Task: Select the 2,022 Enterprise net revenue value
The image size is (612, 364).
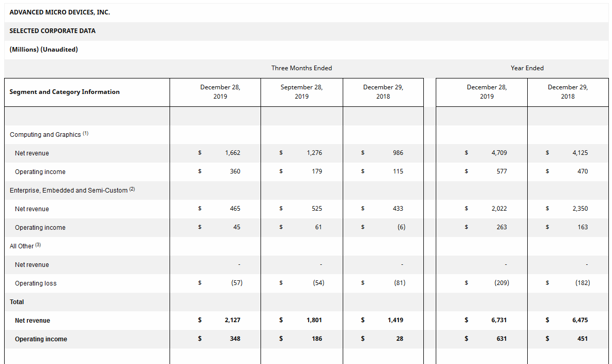Action: (499, 209)
